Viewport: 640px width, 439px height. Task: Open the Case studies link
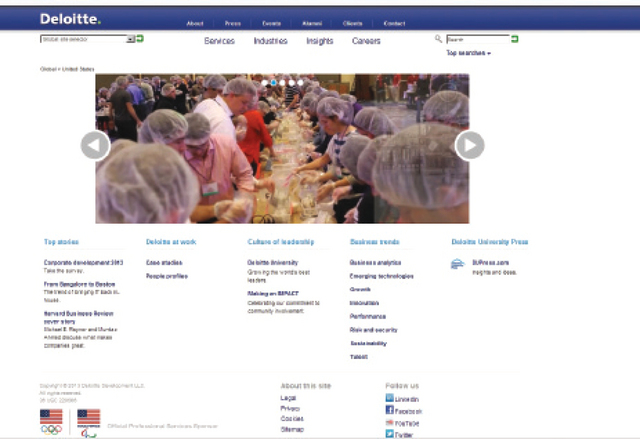point(163,262)
